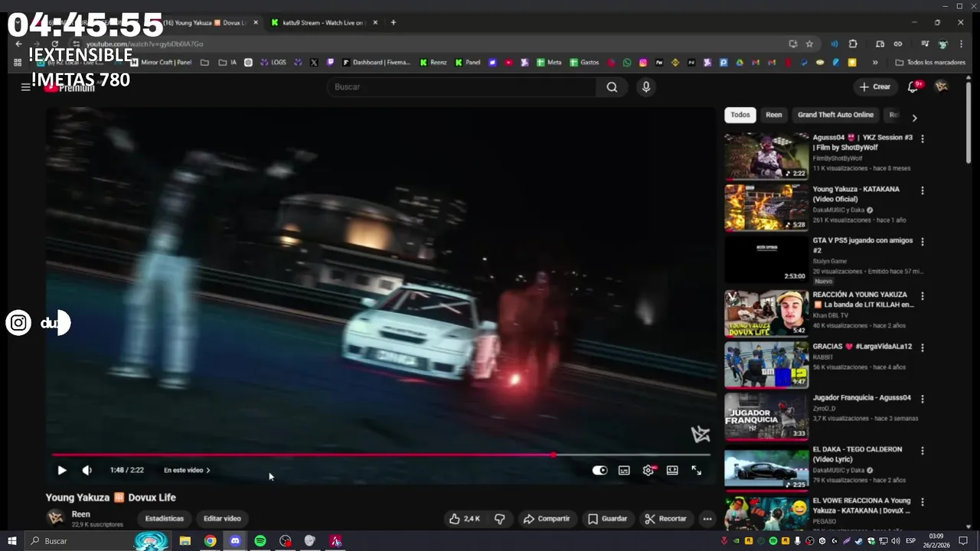The height and width of the screenshot is (551, 980).
Task: Show more filter chips with right arrow
Action: (x=914, y=118)
